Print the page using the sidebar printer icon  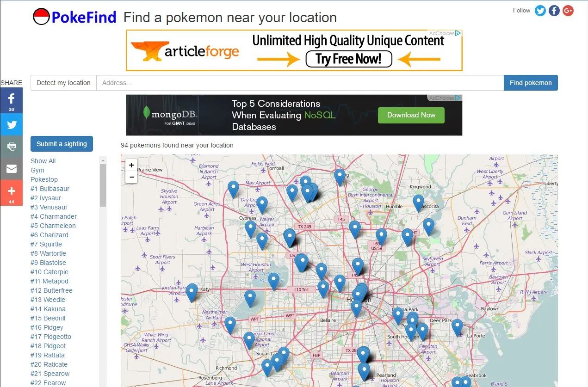tap(11, 147)
